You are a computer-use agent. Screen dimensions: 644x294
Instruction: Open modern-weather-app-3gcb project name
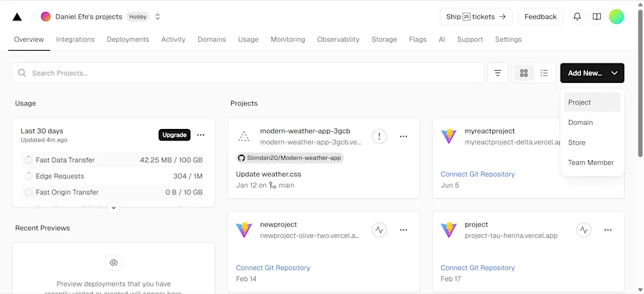[305, 131]
